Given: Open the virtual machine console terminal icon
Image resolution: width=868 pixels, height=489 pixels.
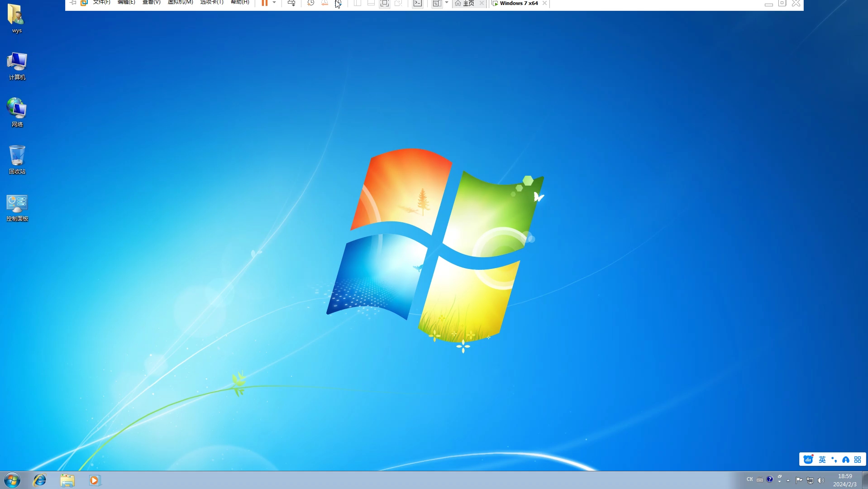Looking at the screenshot, I should pyautogui.click(x=417, y=3).
